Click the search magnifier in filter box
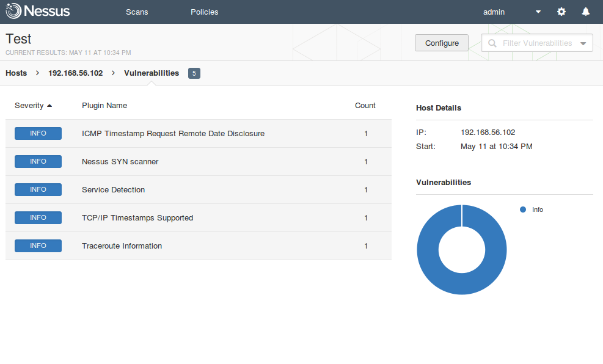This screenshot has width=603, height=364. click(492, 43)
